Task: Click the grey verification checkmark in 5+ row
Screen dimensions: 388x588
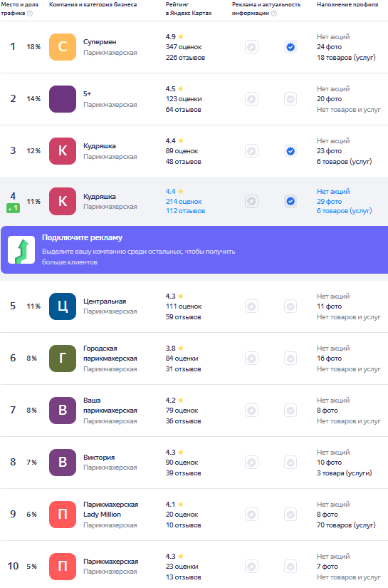Action: tap(290, 99)
